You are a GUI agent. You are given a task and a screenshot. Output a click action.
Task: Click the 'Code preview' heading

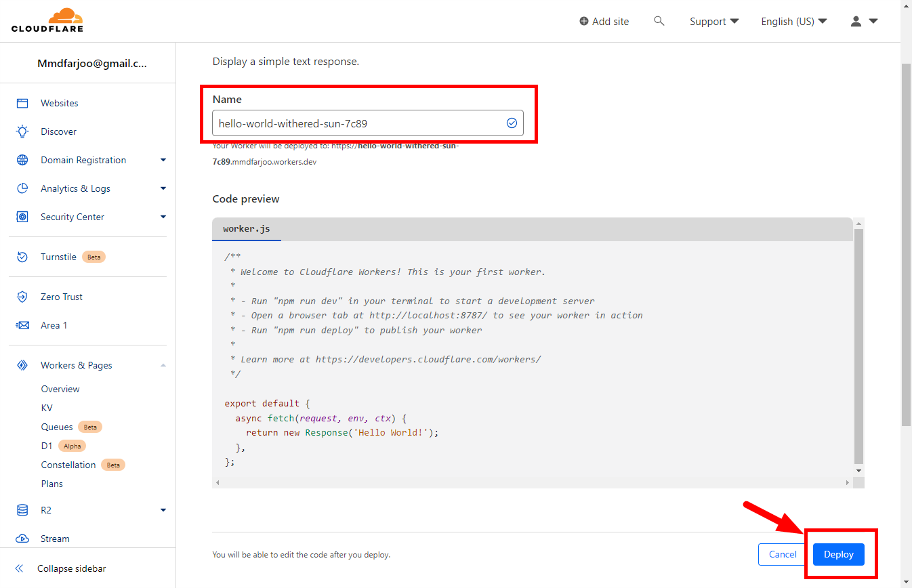click(246, 198)
